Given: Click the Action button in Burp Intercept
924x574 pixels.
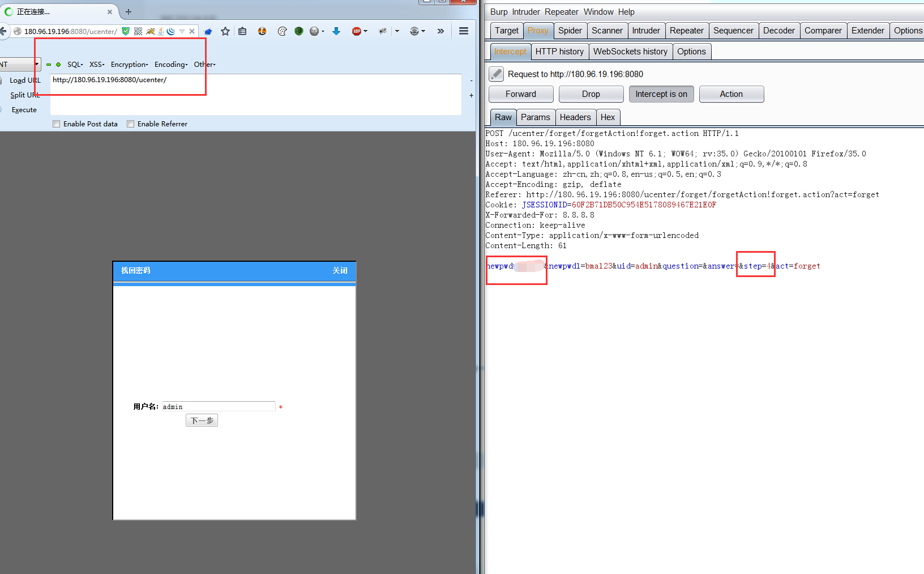Looking at the screenshot, I should pos(731,94).
